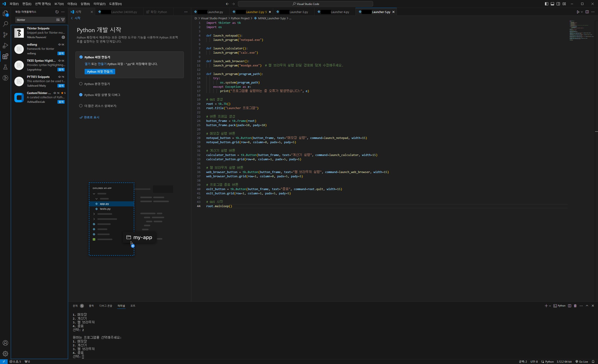598x364 pixels.
Task: Open Run and Debug view
Action: click(x=5, y=46)
